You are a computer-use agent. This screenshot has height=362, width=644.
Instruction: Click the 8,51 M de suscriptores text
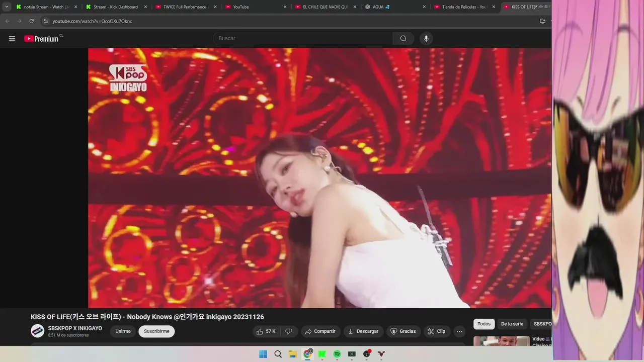point(68,335)
